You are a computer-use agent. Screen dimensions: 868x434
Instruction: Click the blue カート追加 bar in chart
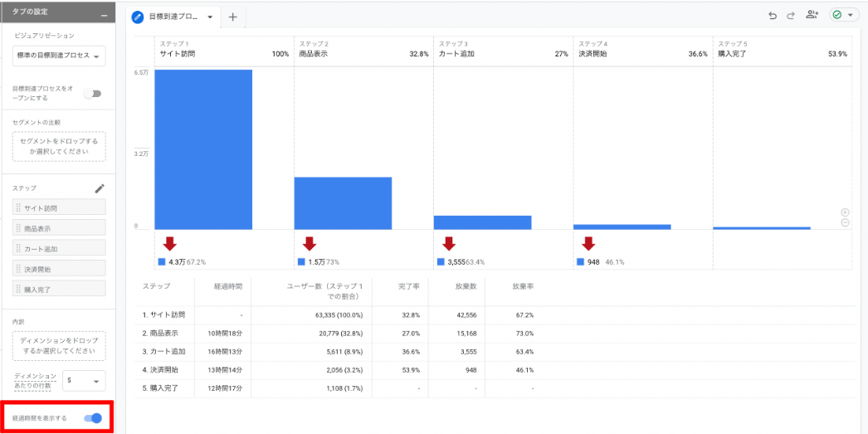(483, 222)
